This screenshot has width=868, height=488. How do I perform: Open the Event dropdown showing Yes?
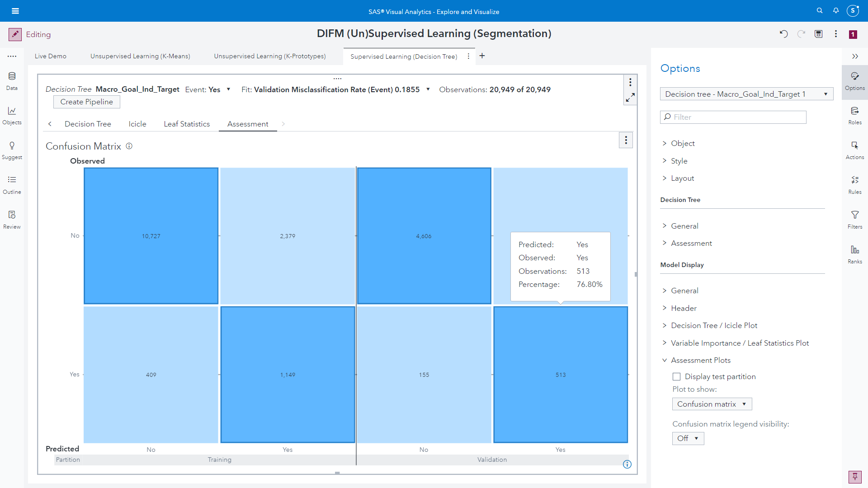click(228, 89)
